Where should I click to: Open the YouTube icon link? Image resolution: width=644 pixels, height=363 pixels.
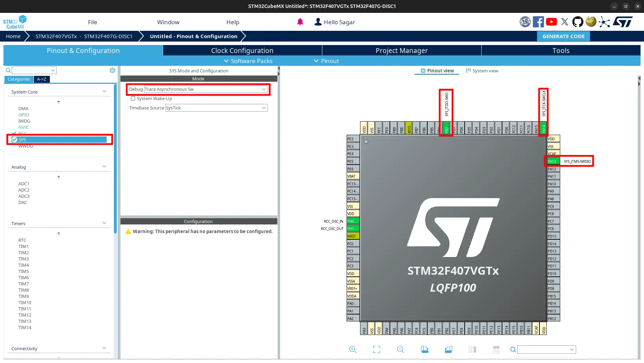point(552,22)
